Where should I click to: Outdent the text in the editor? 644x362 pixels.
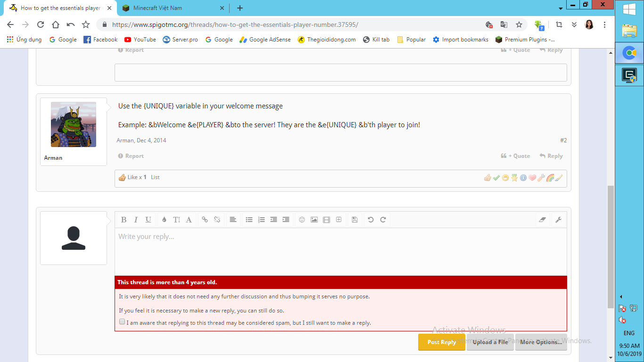(273, 220)
